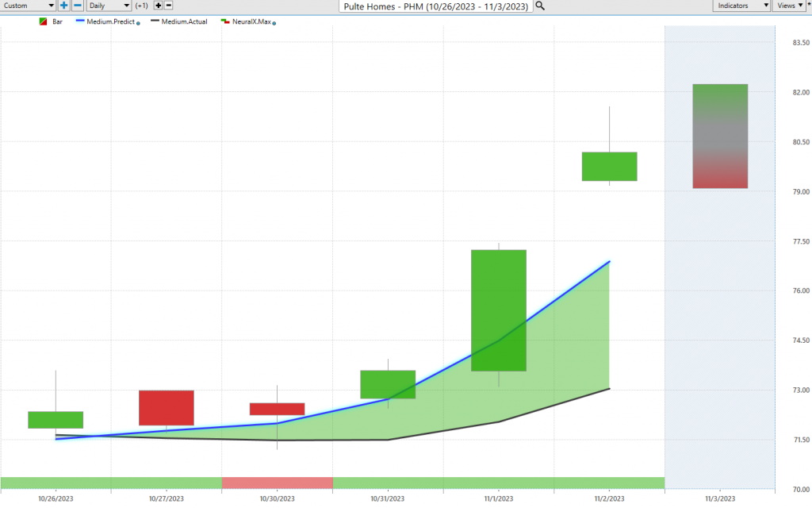Screen dimensions: 812x508
Task: Click the 71.50 price axis label
Action: (801, 440)
